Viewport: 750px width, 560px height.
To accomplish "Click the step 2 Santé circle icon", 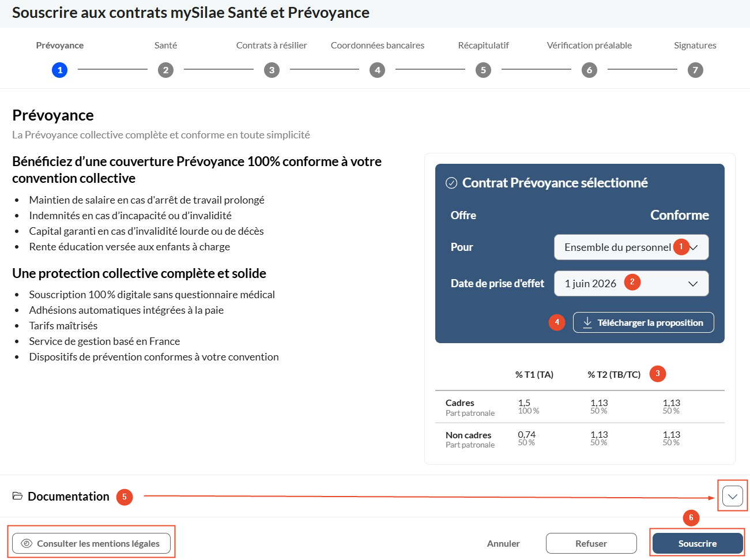I will click(165, 70).
